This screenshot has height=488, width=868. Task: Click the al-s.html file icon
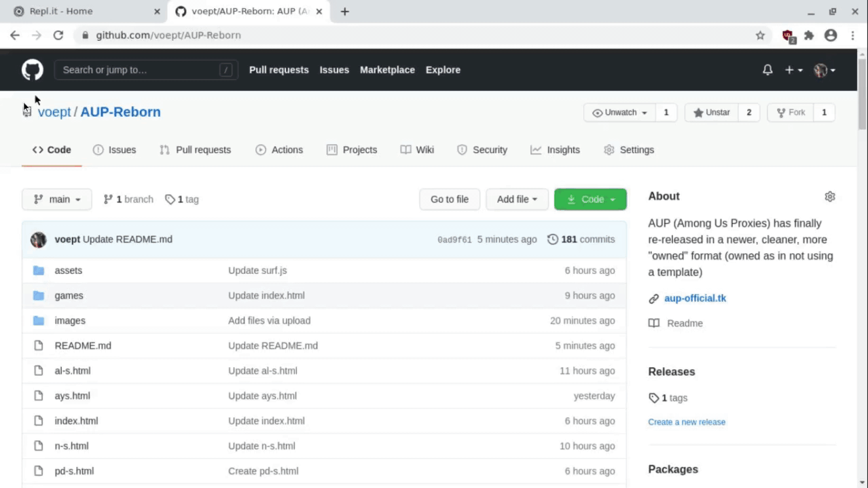point(39,371)
